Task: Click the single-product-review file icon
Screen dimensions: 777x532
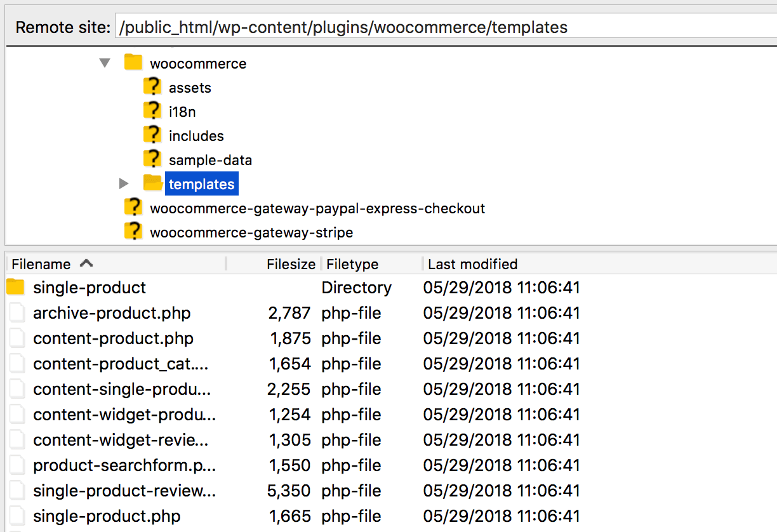Action: [17, 491]
